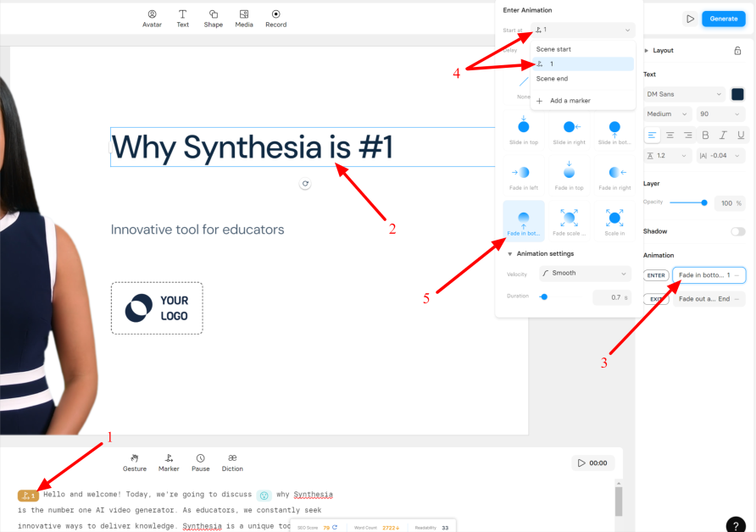756x532 pixels.
Task: Open the DM Sans font dropdown
Action: coord(683,93)
